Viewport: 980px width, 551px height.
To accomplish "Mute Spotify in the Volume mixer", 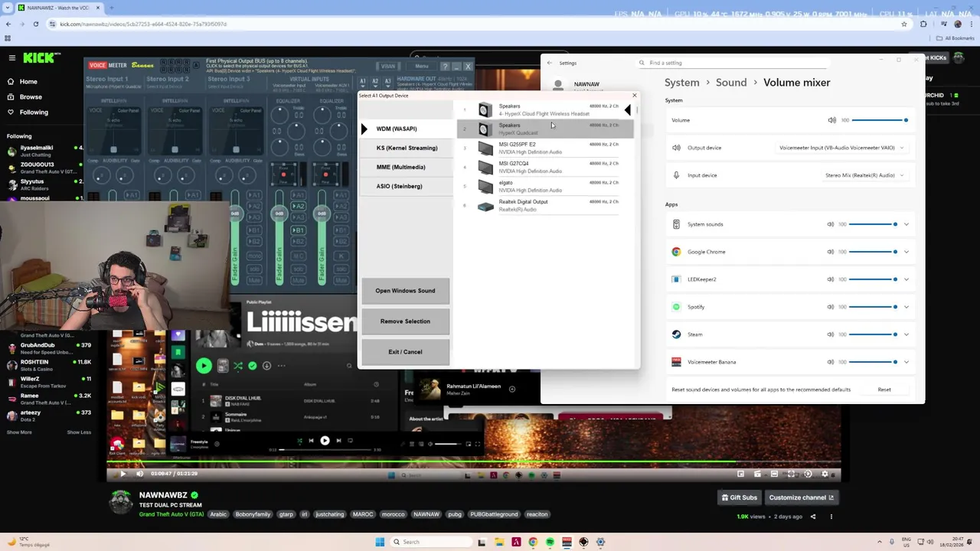I will (831, 307).
